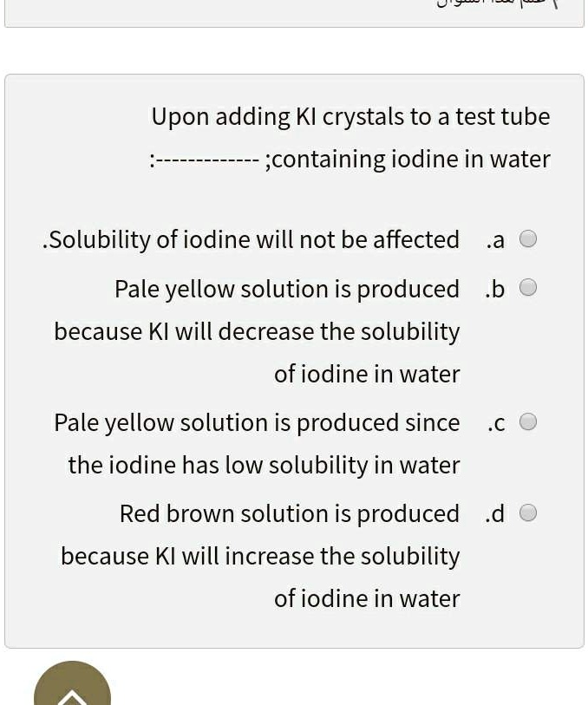Click the 'Pale yellow solution is produced' option b text

[x=287, y=289]
